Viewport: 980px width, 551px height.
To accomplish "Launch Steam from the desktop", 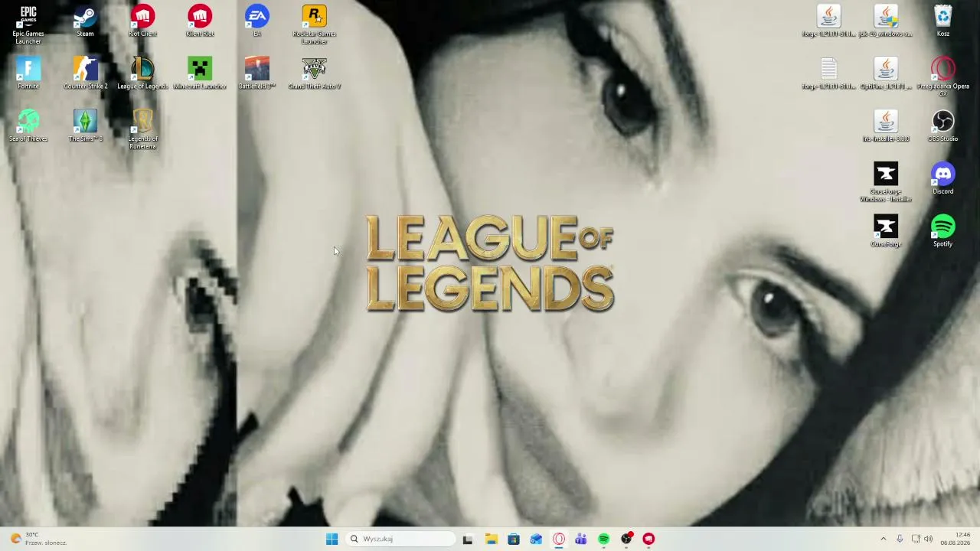I will (x=85, y=21).
